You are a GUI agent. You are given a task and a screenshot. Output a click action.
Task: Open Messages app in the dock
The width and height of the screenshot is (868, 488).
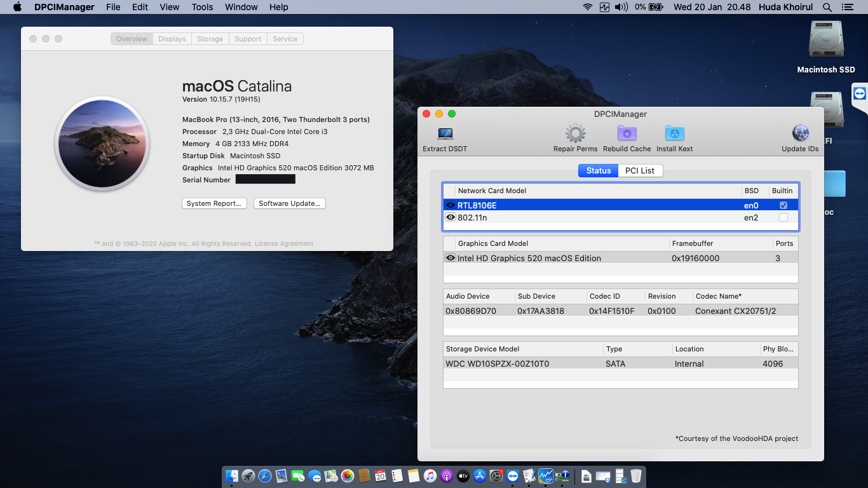(x=315, y=476)
